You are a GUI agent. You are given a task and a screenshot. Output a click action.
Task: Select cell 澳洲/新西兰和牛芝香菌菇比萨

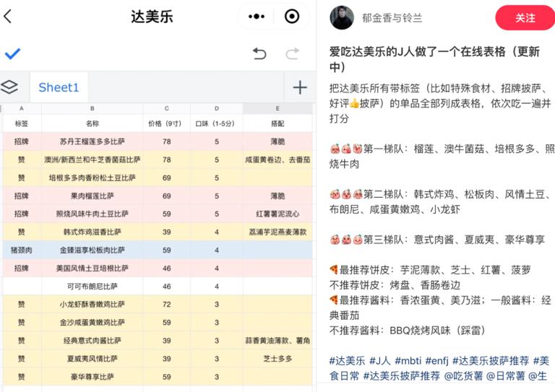click(92, 160)
